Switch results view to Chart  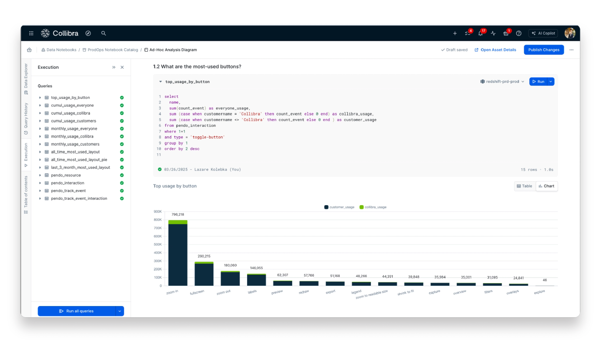[x=547, y=186]
